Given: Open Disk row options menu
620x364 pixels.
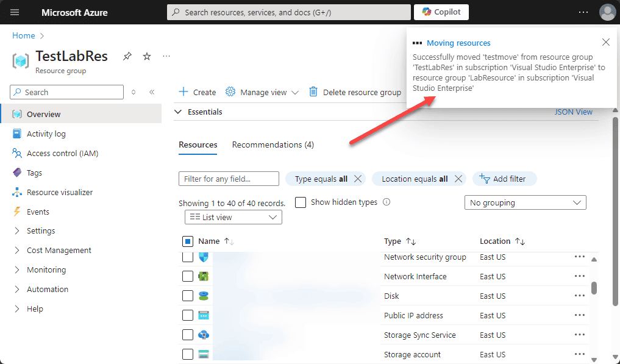Looking at the screenshot, I should 580,296.
